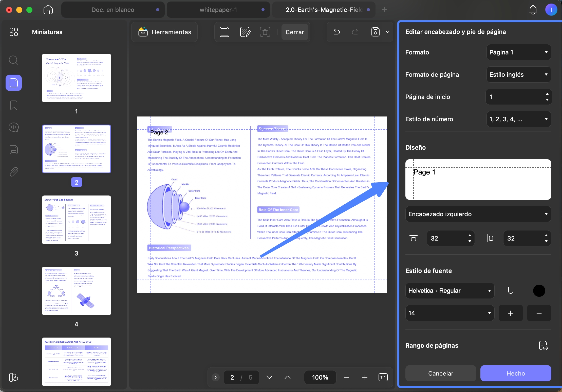The image size is (562, 392).
Task: Click the Cancelar button
Action: tap(441, 373)
